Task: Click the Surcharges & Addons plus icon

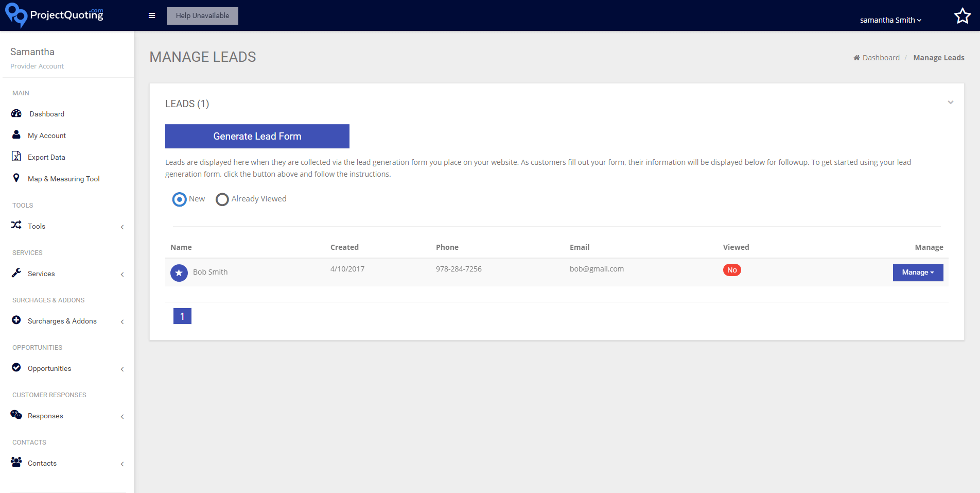Action: (16, 320)
